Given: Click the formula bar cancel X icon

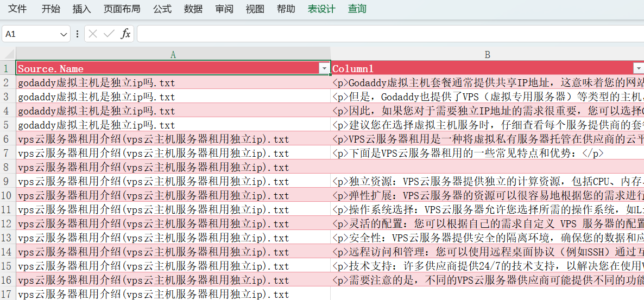Looking at the screenshot, I should pos(93,34).
